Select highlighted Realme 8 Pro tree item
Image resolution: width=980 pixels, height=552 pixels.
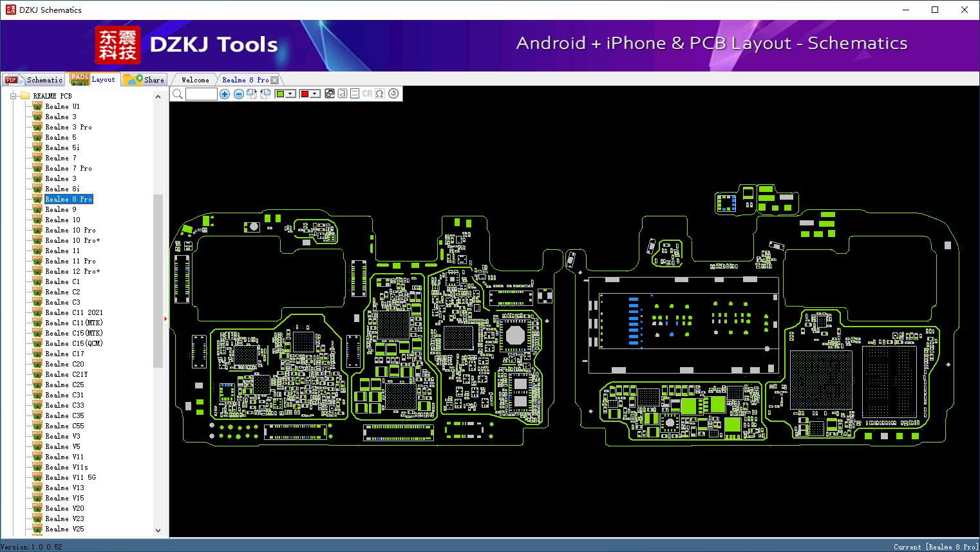69,199
